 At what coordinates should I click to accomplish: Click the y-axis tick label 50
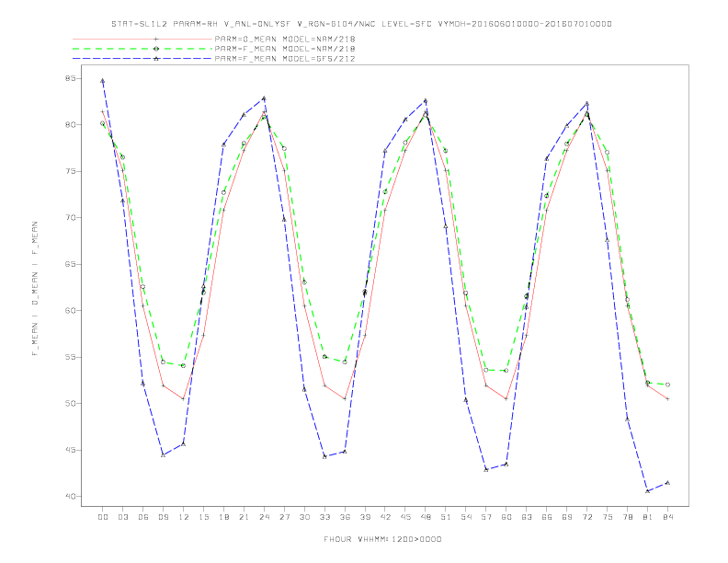pyautogui.click(x=71, y=404)
